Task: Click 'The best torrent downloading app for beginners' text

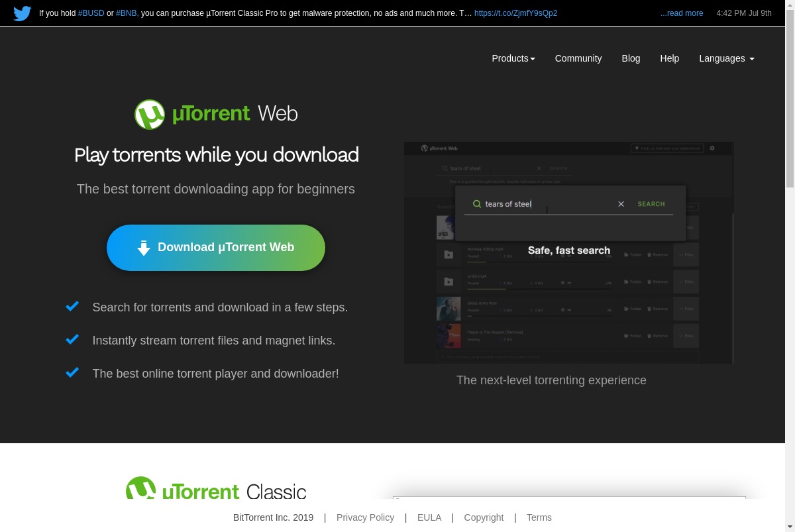Action: click(216, 189)
